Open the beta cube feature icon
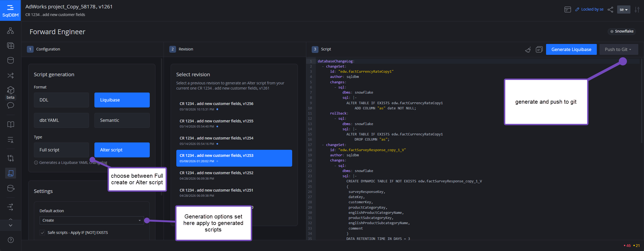 tap(10, 90)
